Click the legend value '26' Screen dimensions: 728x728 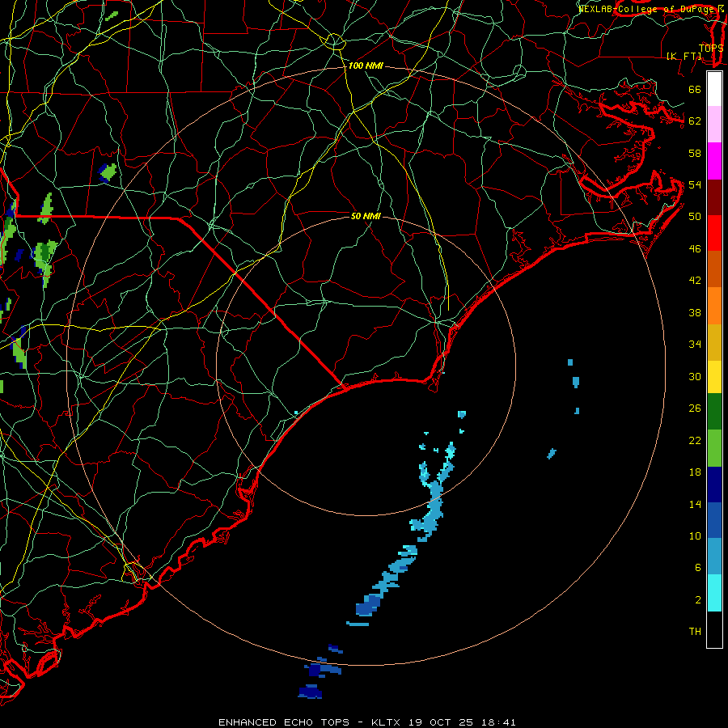coord(695,408)
